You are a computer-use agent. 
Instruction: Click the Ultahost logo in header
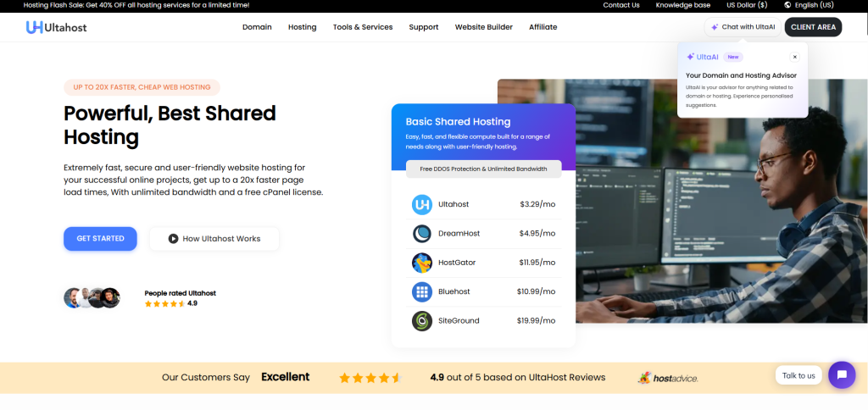[x=57, y=27]
